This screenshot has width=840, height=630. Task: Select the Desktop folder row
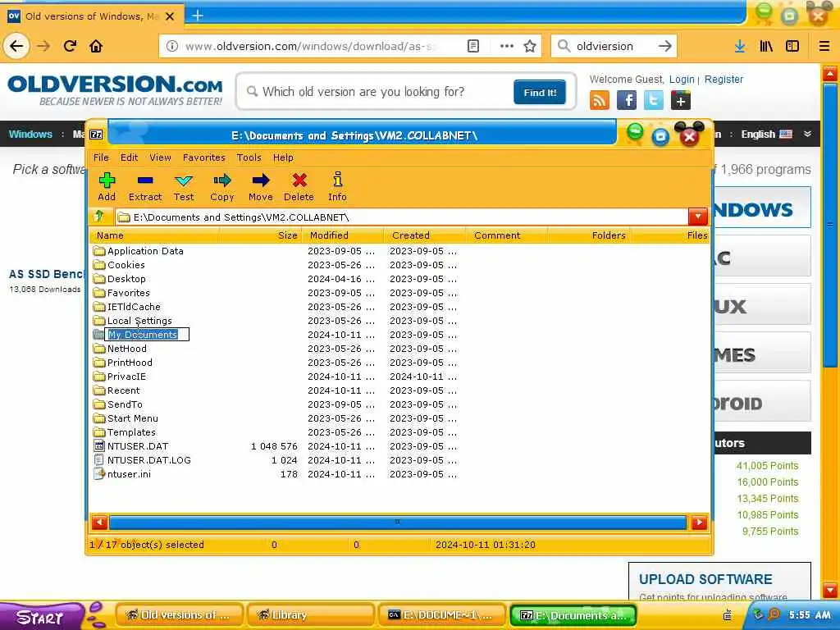coord(120,279)
